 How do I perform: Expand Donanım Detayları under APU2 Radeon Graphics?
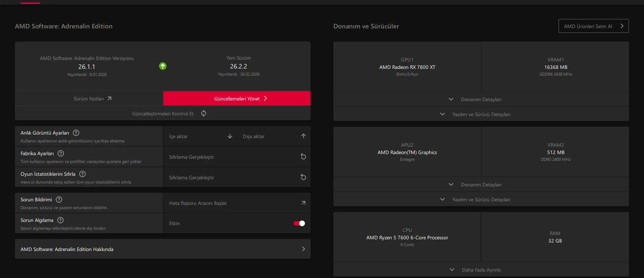point(481,185)
